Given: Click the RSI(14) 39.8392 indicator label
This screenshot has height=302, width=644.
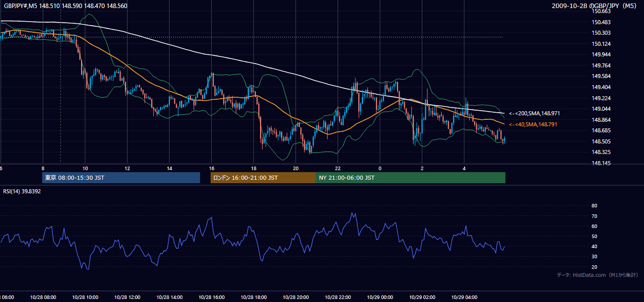Looking at the screenshot, I should pos(22,191).
